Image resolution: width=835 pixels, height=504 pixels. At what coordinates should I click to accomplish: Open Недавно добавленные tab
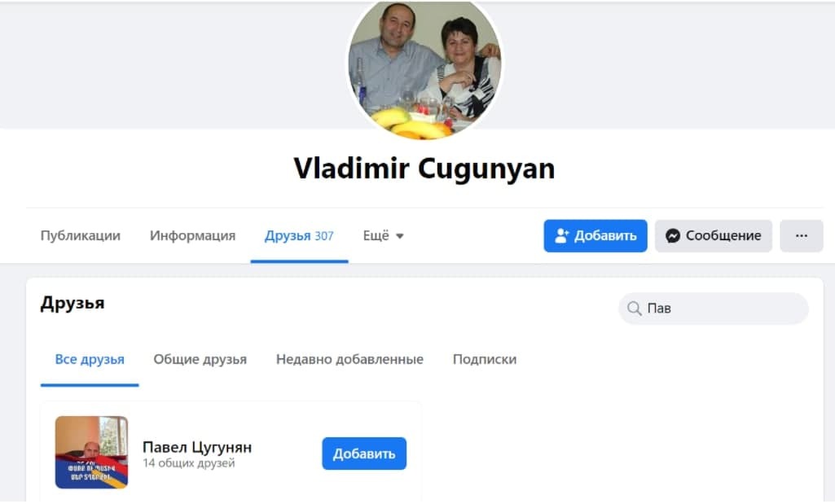349,360
